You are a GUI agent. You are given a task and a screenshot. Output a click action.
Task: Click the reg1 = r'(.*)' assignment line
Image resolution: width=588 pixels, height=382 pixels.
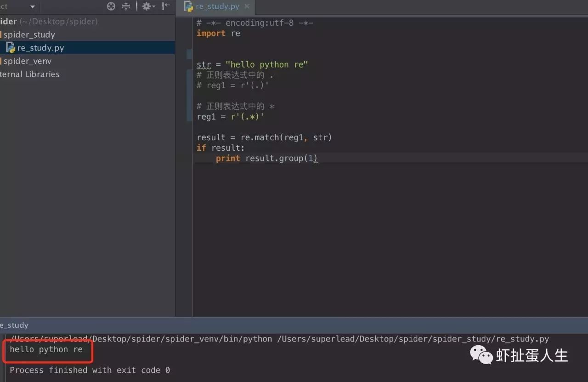point(230,117)
